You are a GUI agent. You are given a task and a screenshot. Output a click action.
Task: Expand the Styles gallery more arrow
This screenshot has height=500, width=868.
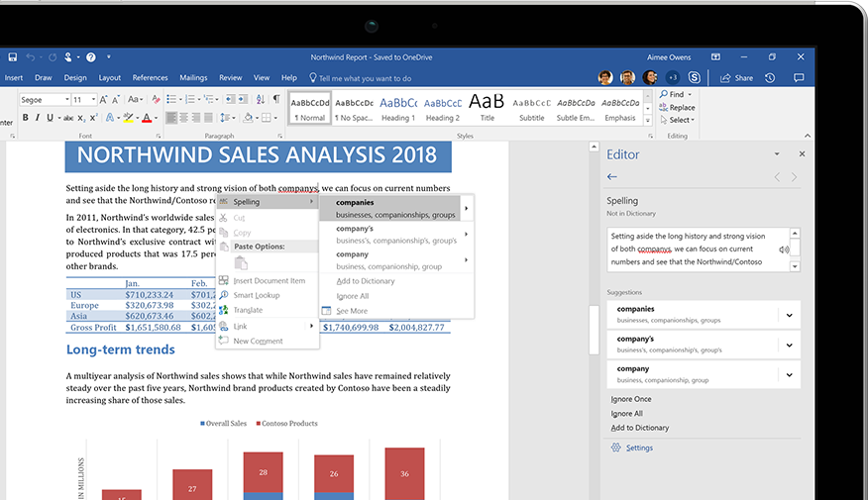(x=648, y=118)
